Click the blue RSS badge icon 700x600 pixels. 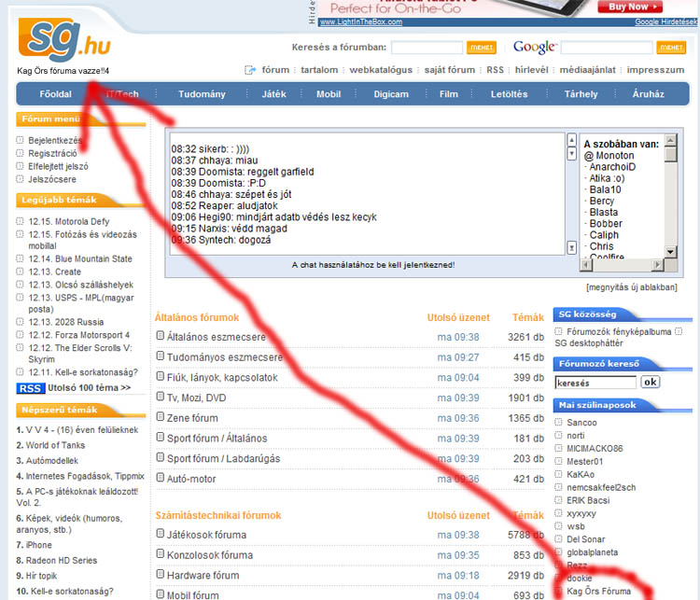click(x=30, y=388)
